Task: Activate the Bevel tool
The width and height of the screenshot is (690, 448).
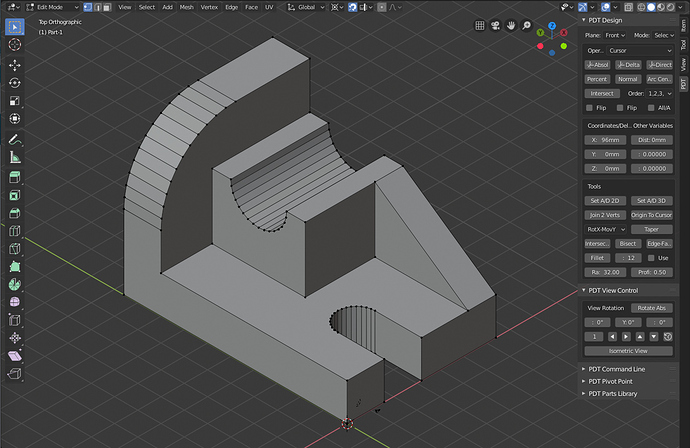Action: tap(15, 213)
